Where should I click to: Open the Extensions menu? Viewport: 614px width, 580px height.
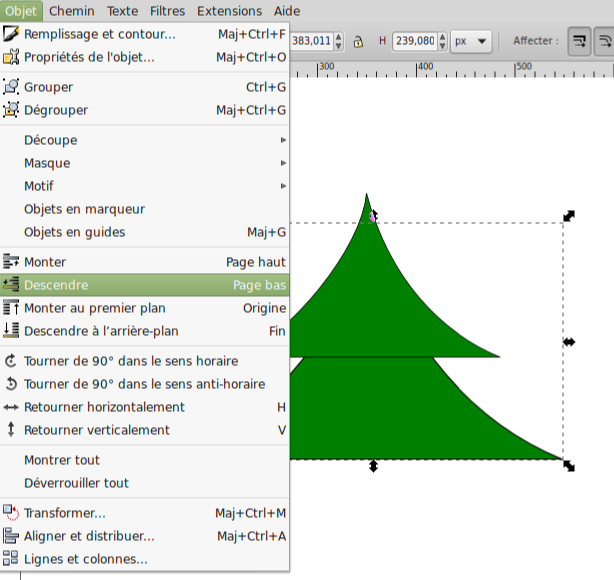[229, 11]
